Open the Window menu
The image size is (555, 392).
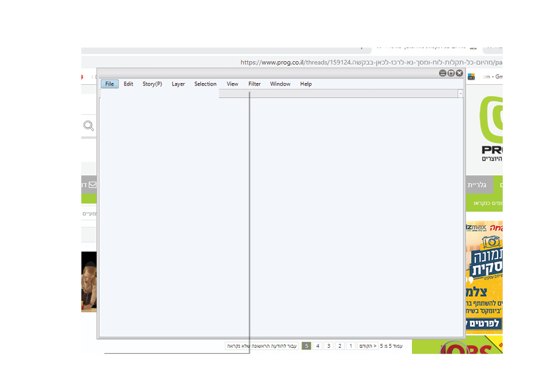(280, 84)
